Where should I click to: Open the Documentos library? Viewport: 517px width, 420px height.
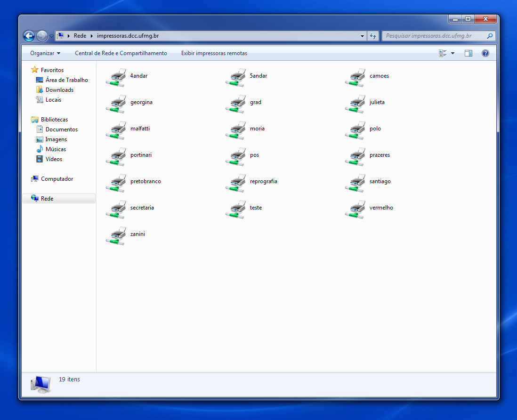pyautogui.click(x=62, y=129)
